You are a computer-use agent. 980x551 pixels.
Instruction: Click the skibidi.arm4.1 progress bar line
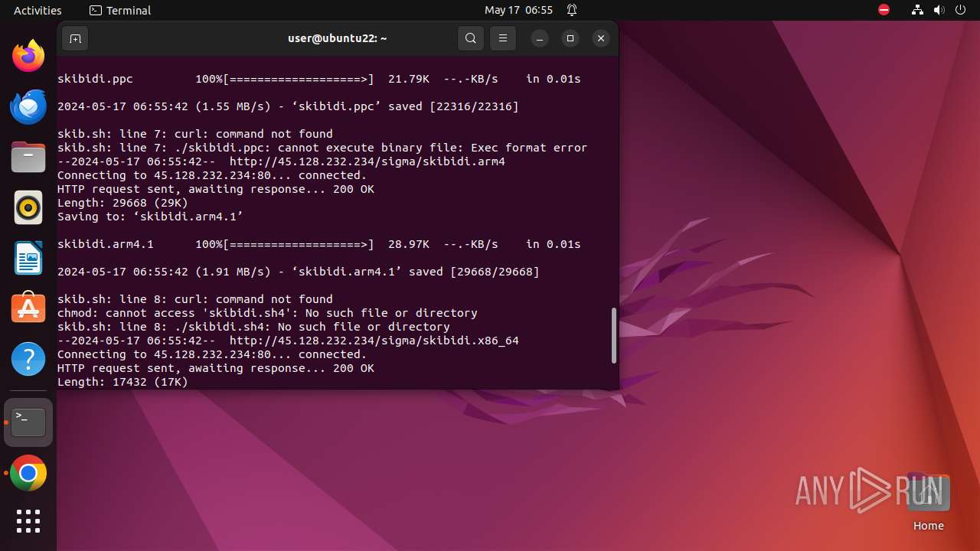coord(319,244)
